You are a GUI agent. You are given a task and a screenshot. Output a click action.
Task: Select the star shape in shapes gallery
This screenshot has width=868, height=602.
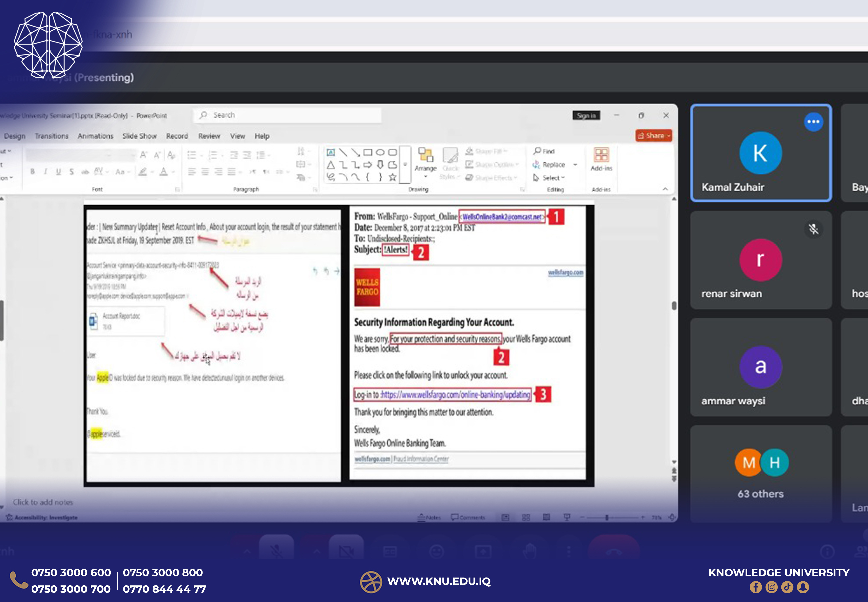tap(393, 177)
